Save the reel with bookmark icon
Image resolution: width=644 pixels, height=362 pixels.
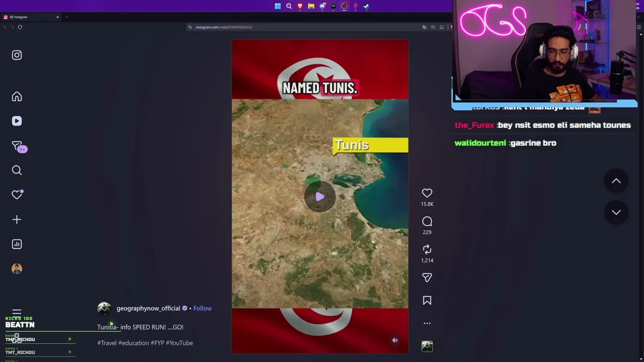click(x=427, y=301)
